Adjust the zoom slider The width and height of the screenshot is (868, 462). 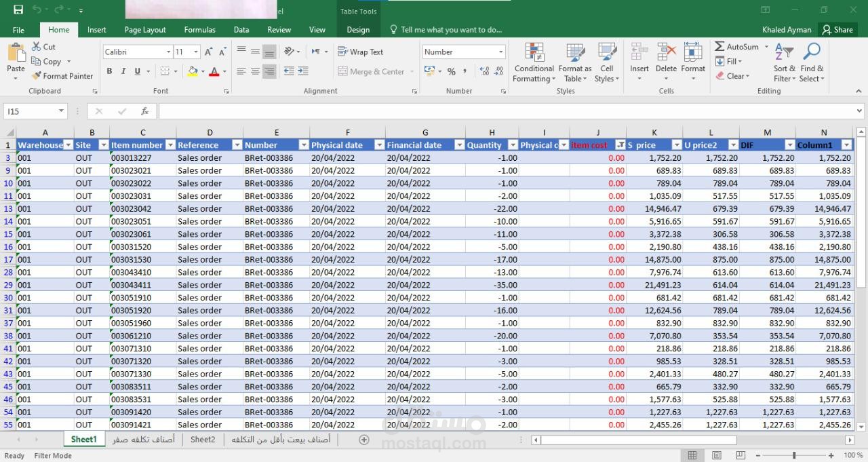795,455
